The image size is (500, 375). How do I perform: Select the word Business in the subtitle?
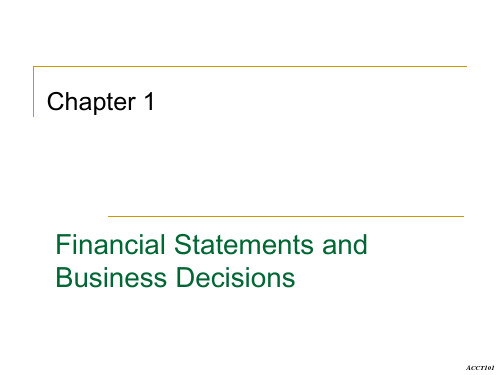point(111,277)
